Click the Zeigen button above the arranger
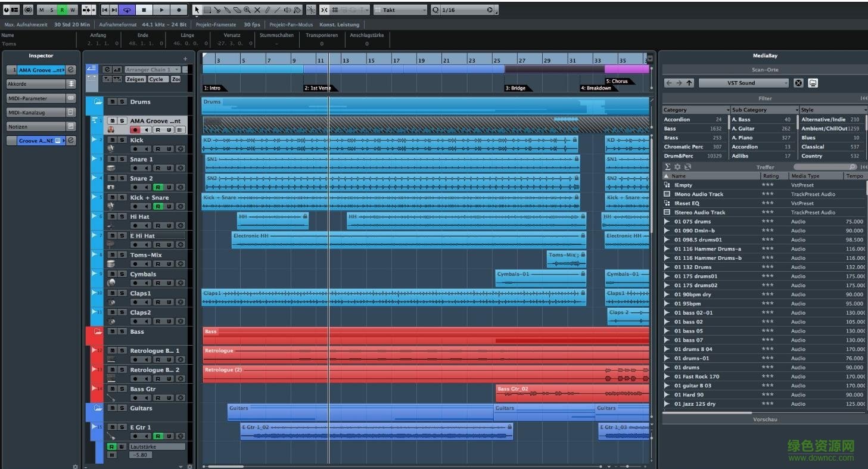This screenshot has height=469, width=868. tap(135, 79)
